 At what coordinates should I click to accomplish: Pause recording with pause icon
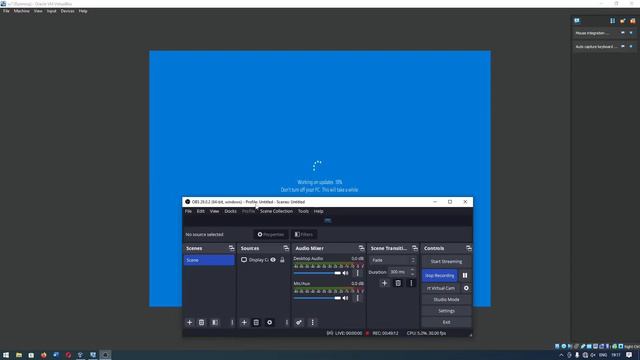(x=465, y=276)
